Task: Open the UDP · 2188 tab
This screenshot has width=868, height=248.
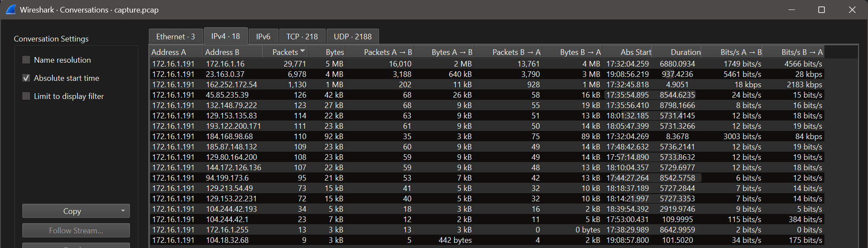Action: [x=352, y=36]
